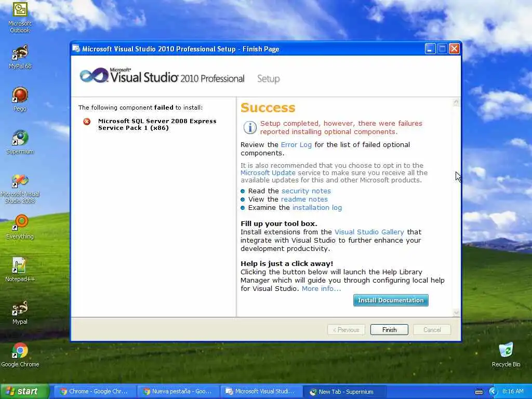
Task: Click the setup window title bar icon
Action: click(76, 49)
